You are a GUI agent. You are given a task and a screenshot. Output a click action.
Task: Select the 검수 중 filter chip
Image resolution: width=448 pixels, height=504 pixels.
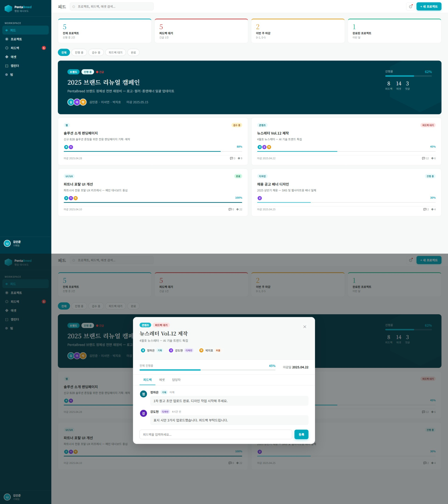coord(96,53)
